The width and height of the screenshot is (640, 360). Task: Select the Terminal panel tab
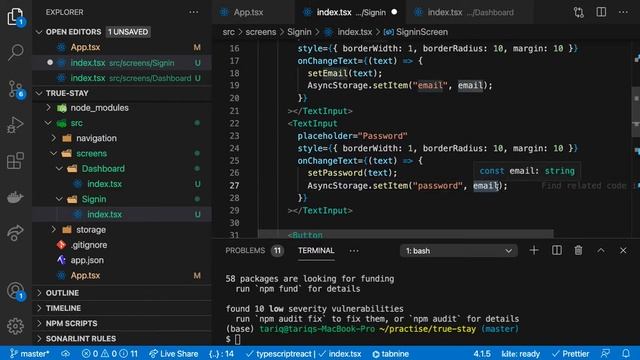(316, 251)
